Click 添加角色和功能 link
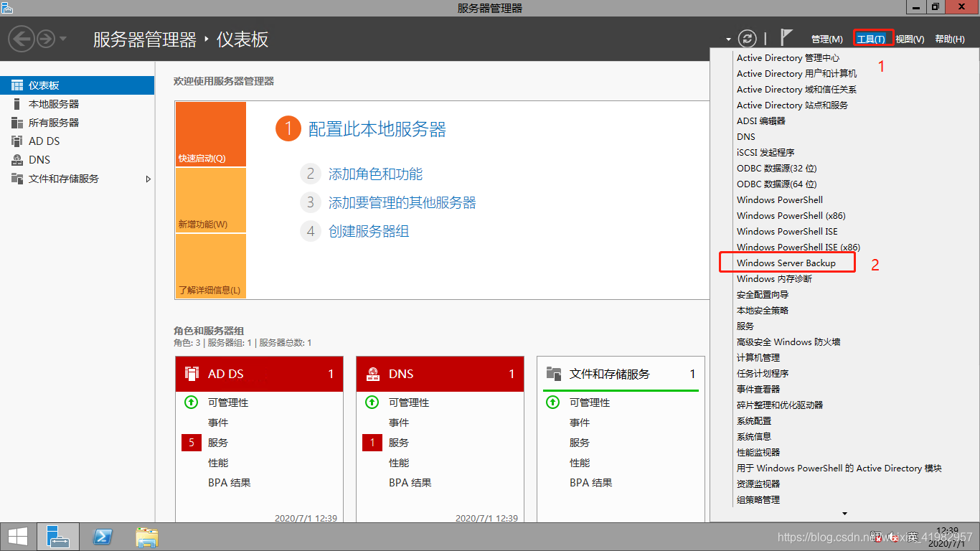Viewport: 980px width, 551px height. click(375, 174)
